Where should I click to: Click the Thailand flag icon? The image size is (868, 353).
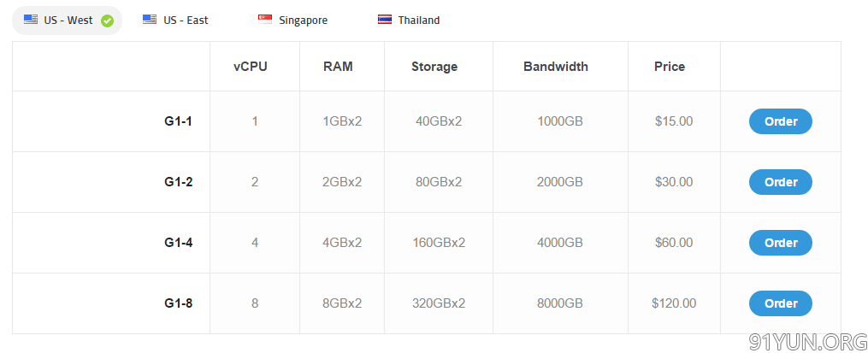[385, 20]
